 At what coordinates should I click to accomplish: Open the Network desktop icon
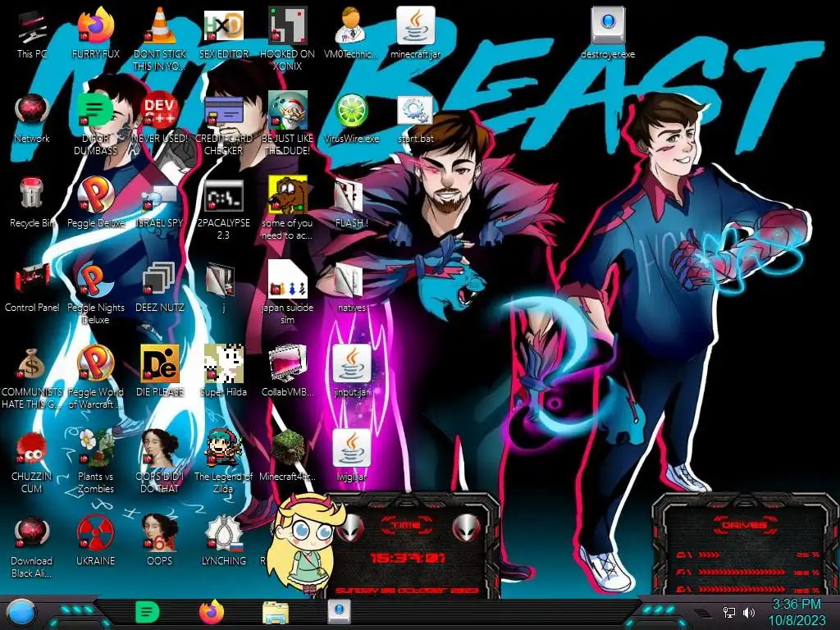point(32,118)
